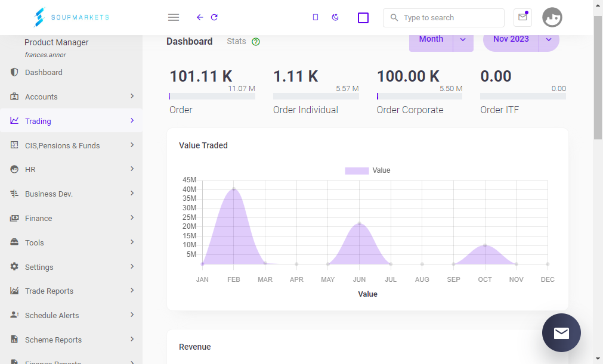Click the Scheme Reports document icon
603x364 pixels.
click(14, 339)
